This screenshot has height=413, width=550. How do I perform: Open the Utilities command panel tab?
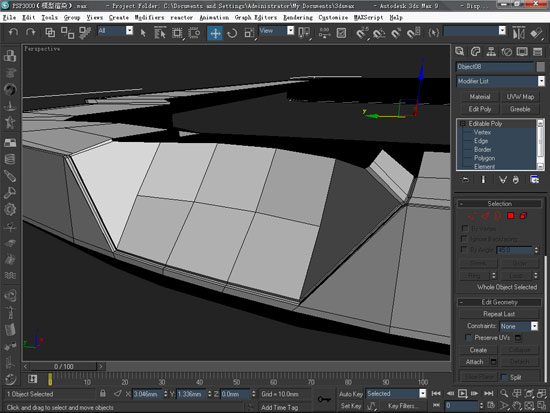(x=537, y=52)
